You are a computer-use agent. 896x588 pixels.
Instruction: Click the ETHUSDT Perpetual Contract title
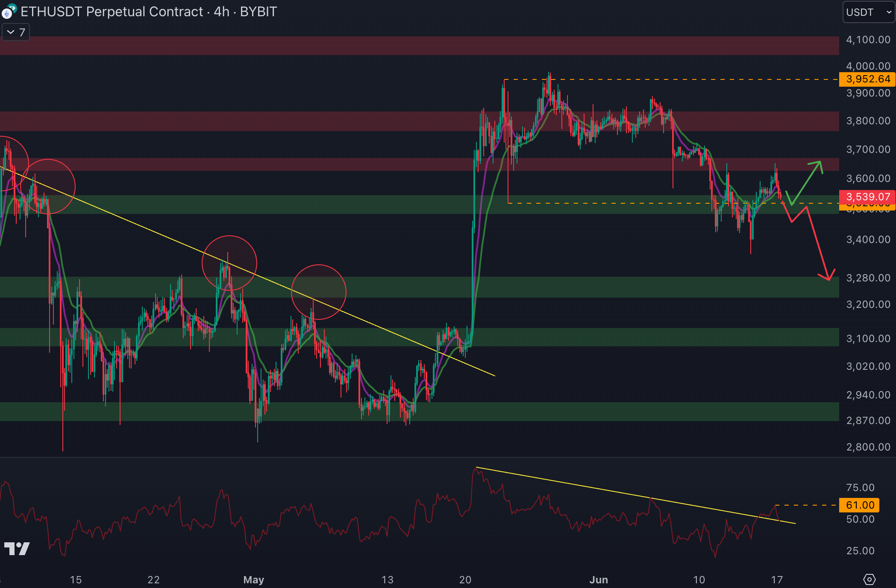tap(112, 12)
